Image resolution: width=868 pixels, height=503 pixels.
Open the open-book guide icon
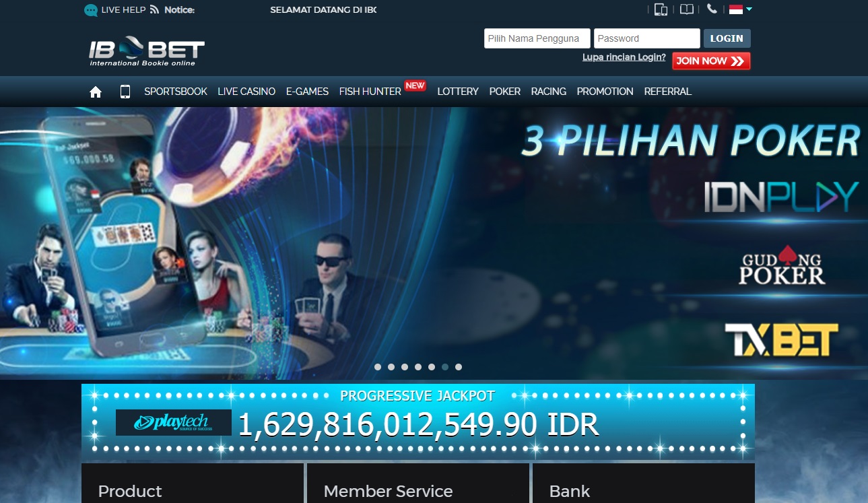click(x=686, y=9)
